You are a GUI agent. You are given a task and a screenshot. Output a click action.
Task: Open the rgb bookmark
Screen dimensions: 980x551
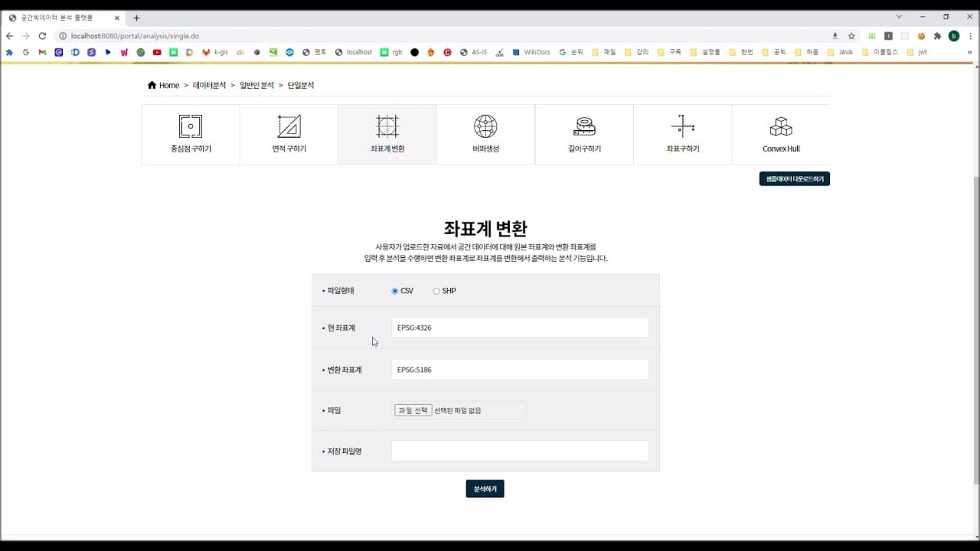tap(391, 52)
